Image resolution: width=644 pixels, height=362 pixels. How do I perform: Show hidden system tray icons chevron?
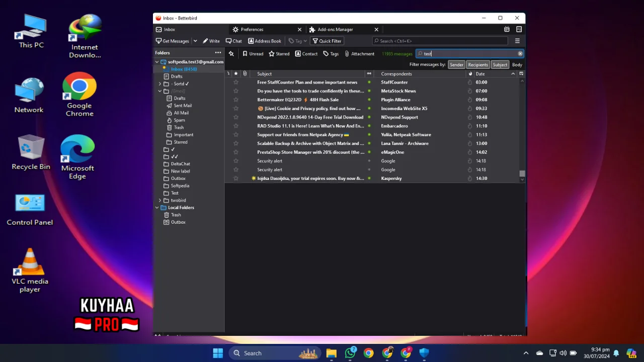[x=526, y=353]
